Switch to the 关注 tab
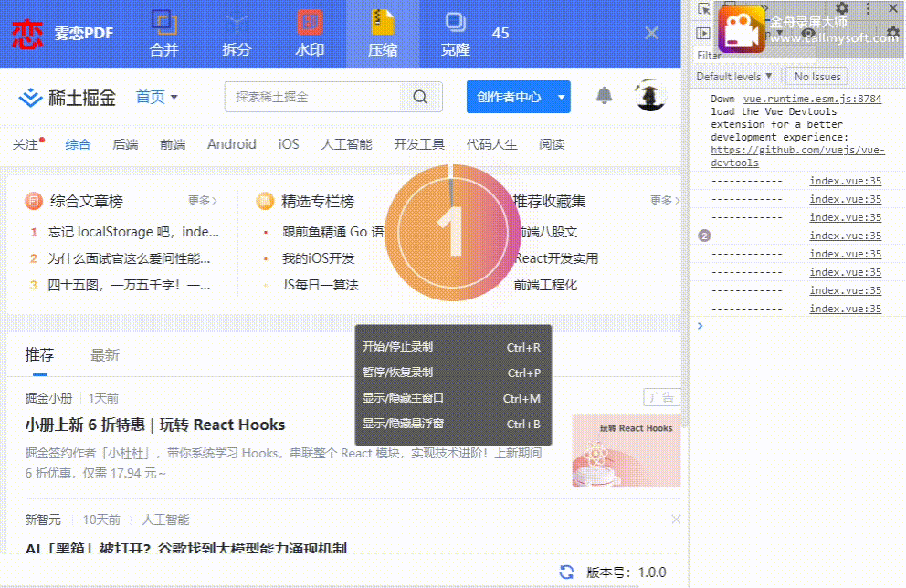Screen dimensions: 906x588 click(x=26, y=144)
